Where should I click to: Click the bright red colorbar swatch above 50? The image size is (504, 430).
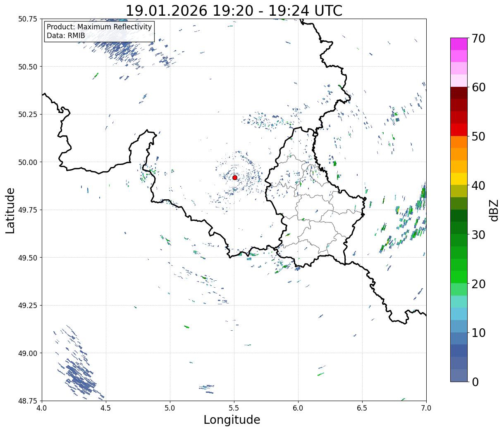[459, 130]
